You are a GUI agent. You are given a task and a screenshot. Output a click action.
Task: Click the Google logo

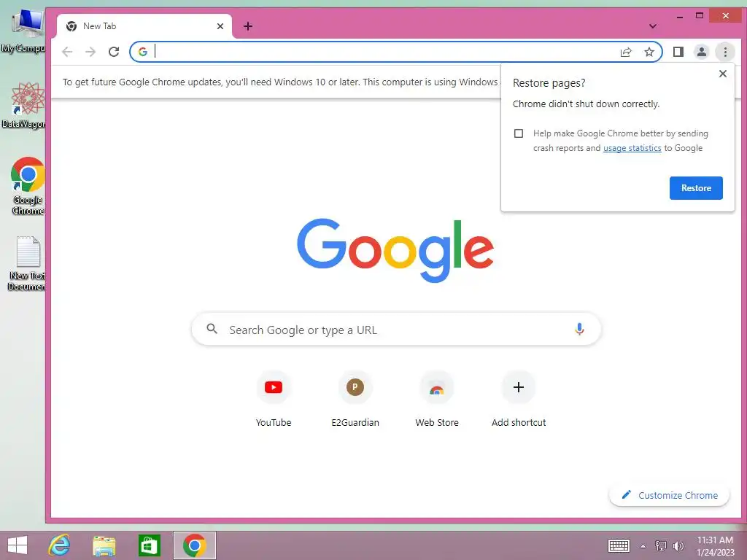coord(395,250)
